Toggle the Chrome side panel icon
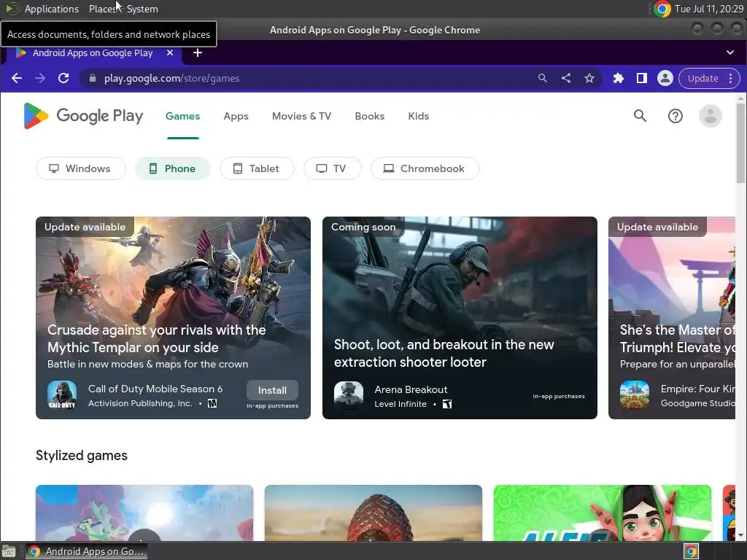Viewport: 747px width, 560px height. click(642, 78)
